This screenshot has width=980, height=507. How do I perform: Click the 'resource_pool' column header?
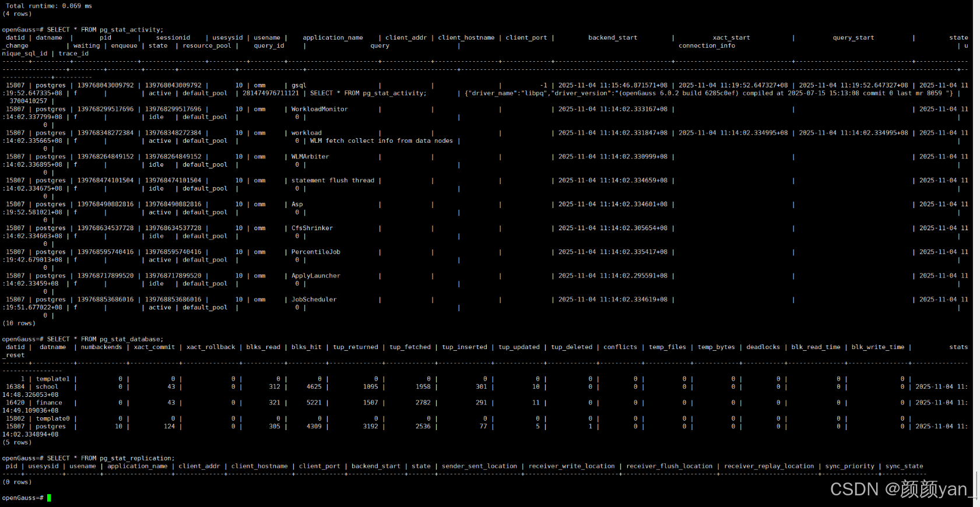click(x=207, y=45)
